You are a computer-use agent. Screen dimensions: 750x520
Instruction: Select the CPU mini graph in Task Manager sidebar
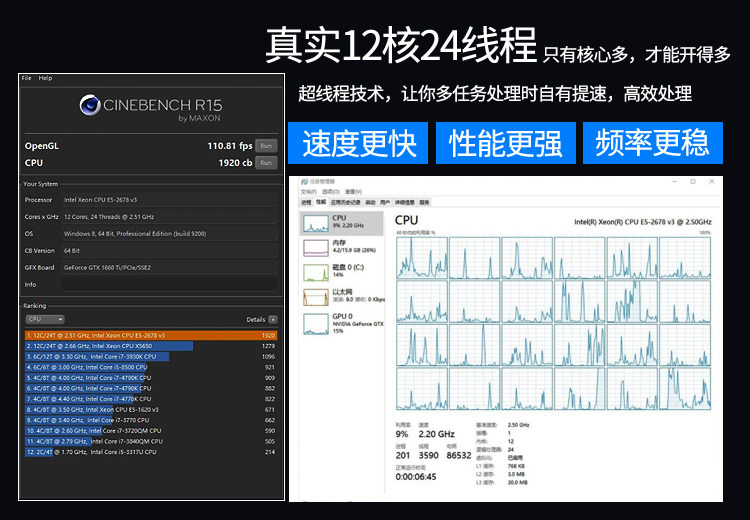[316, 223]
